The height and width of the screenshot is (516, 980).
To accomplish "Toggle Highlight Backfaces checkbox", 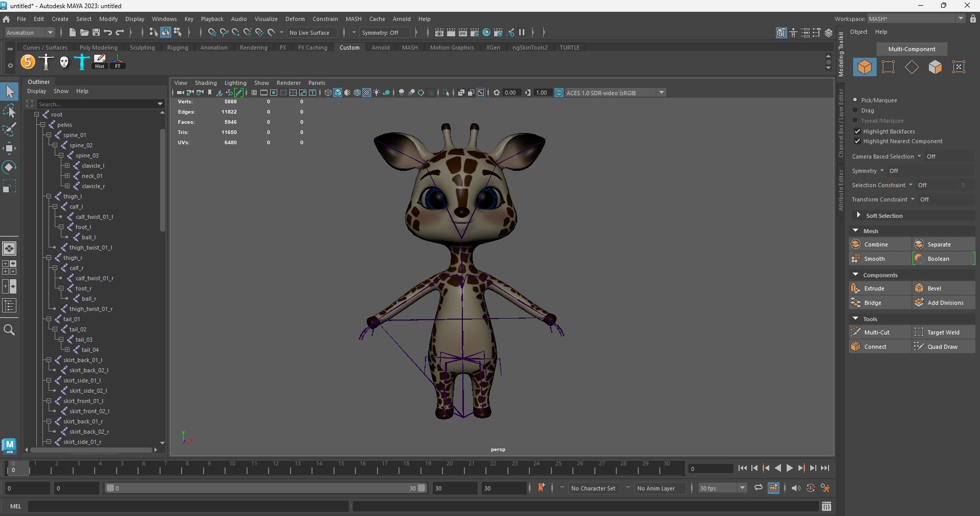I will pos(857,131).
